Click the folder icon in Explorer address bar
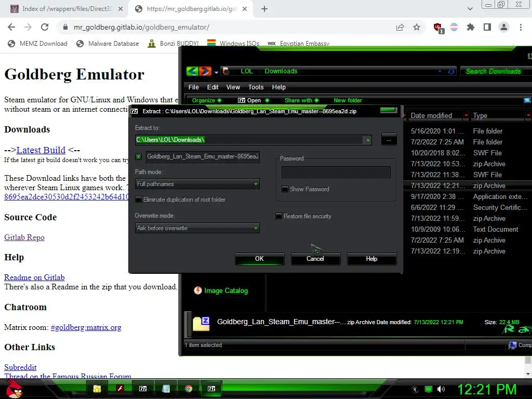Image resolution: width=532 pixels, height=399 pixels. [x=226, y=71]
